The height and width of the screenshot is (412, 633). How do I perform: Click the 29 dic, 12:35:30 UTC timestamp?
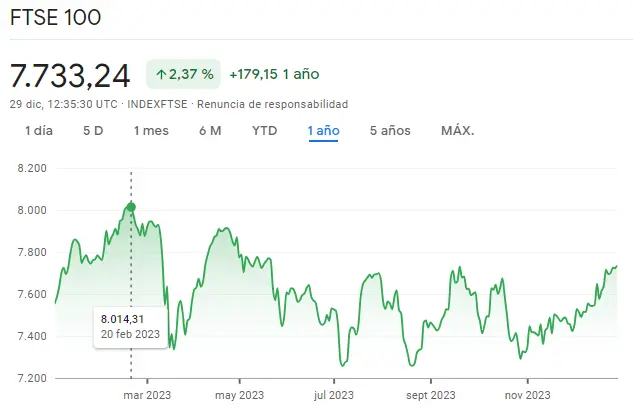tap(63, 104)
